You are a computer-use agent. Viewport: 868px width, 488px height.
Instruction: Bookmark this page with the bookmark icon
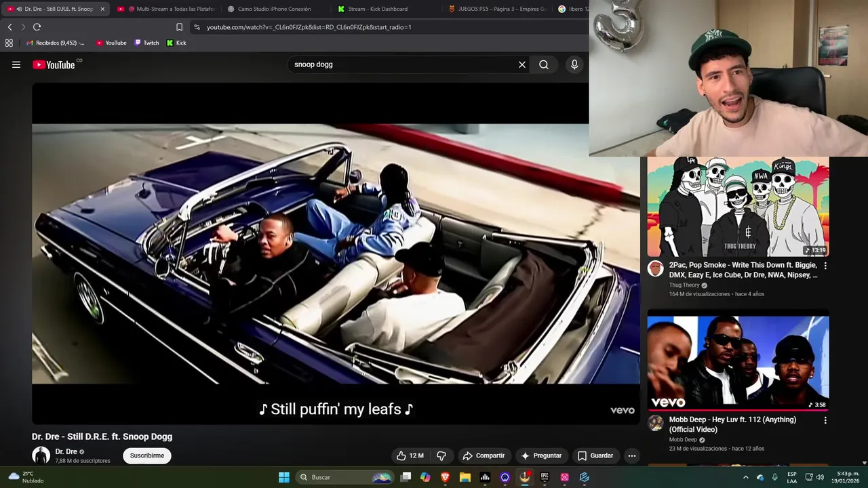(179, 27)
